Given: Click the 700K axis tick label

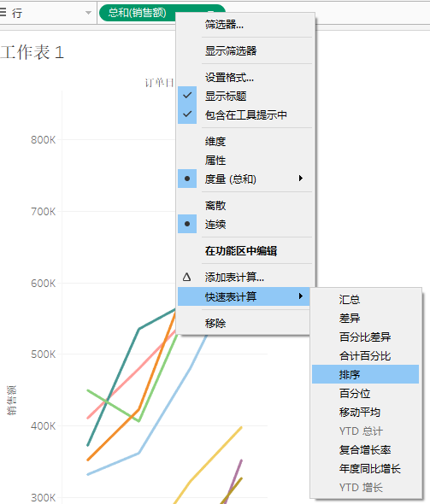Looking at the screenshot, I should pos(43,212).
